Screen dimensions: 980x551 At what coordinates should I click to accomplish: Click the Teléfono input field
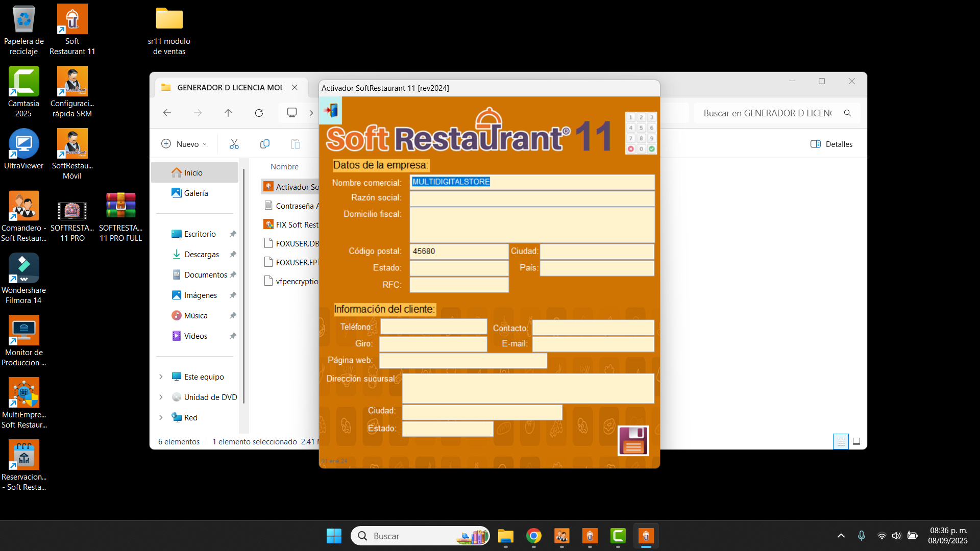coord(433,327)
